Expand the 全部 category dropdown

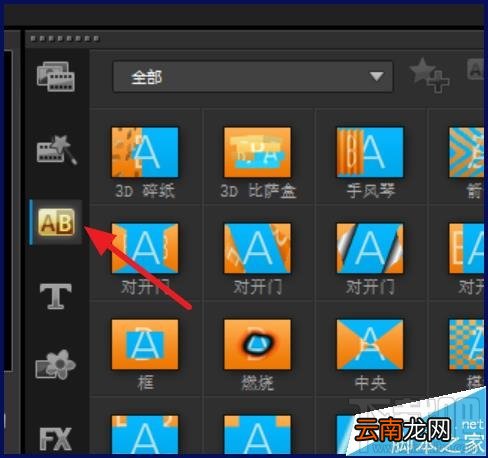[253, 77]
